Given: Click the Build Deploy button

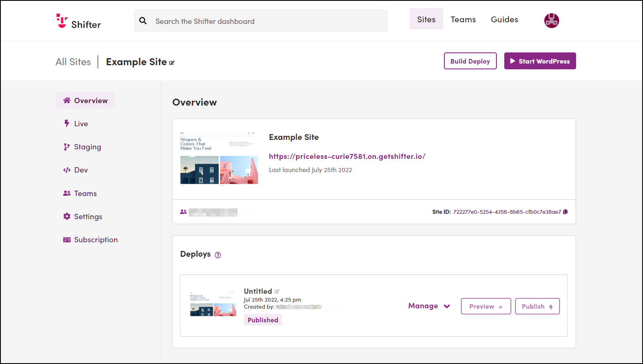Looking at the screenshot, I should [x=470, y=61].
